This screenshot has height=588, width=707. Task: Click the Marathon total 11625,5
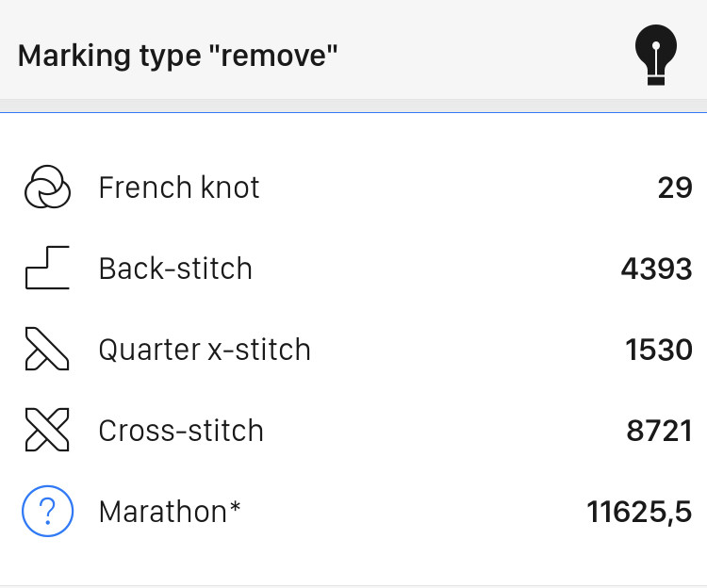[x=639, y=512]
